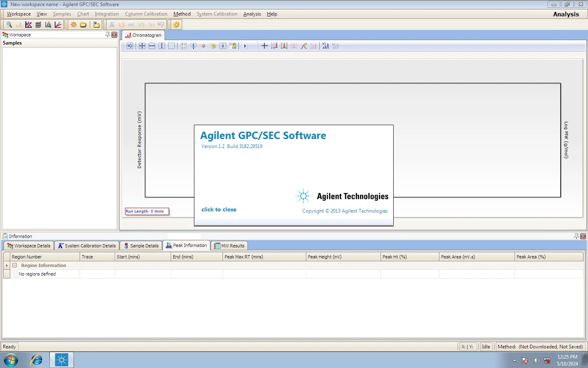Click the horizontal double-arrow zoom icon
This screenshot has height=368, width=588.
pos(152,46)
